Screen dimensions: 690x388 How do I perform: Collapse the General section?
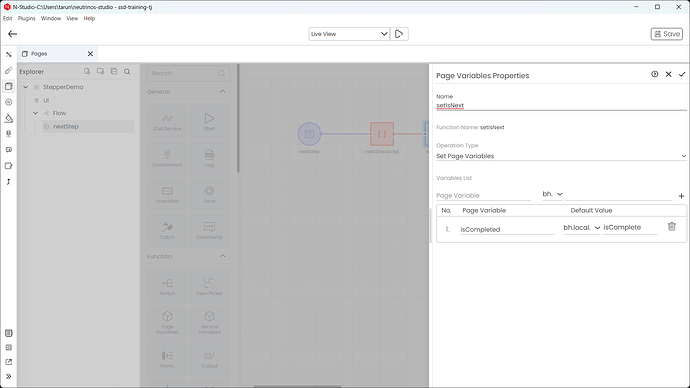tap(223, 92)
